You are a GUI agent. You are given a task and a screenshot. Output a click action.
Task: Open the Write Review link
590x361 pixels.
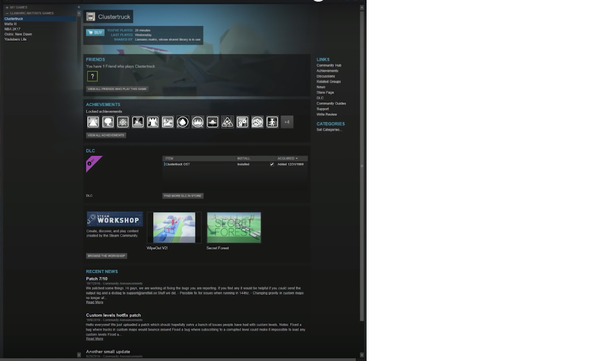(x=327, y=114)
